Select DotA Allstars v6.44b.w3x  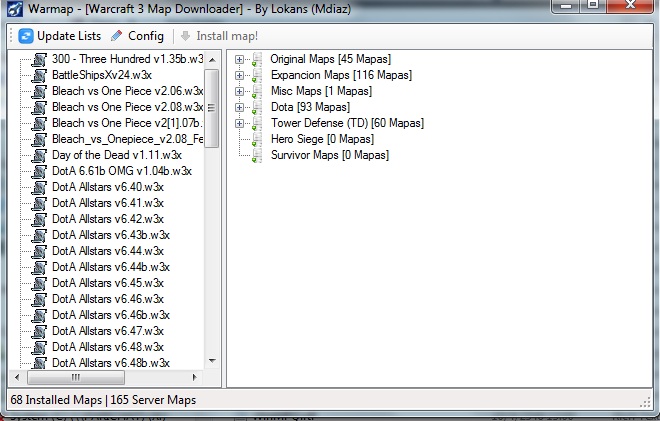tap(111, 267)
